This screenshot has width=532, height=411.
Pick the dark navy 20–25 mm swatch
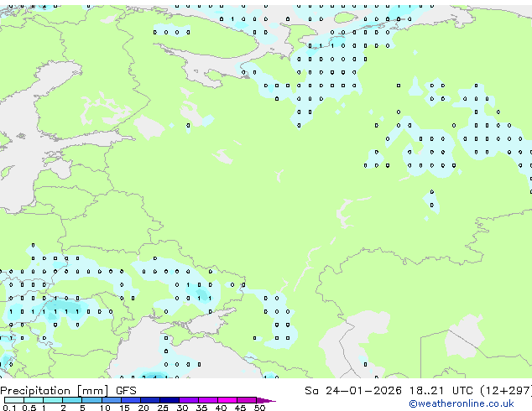point(154,400)
